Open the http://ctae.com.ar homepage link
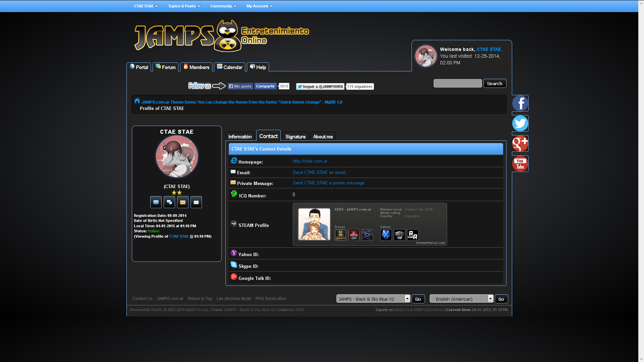Viewport: 644px width, 362px height. point(310,161)
